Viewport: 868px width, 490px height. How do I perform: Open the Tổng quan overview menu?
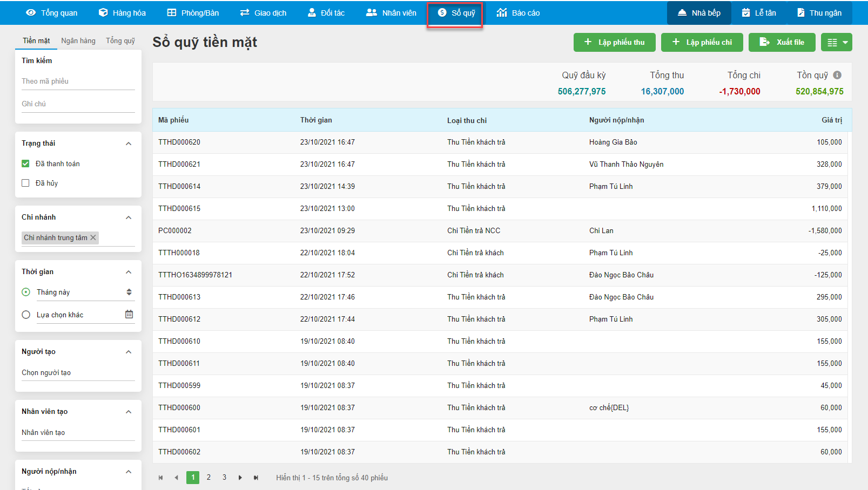pyautogui.click(x=52, y=12)
